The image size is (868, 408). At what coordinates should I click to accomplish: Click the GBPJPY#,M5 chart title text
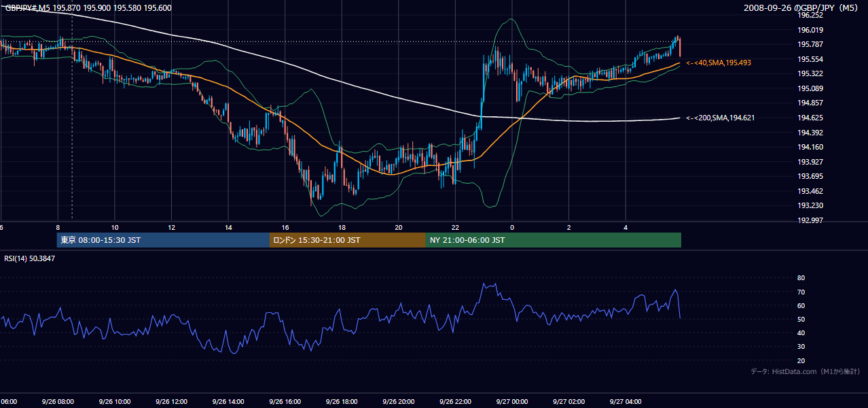point(88,8)
